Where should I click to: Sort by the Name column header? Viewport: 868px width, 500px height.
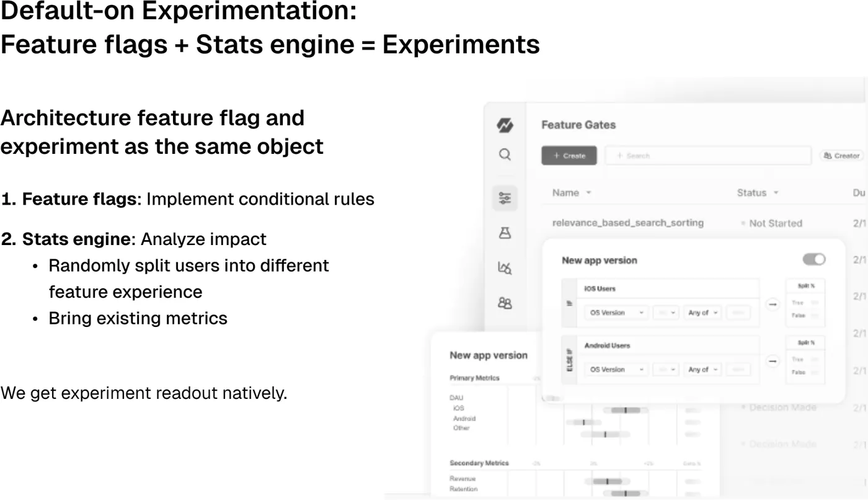click(x=571, y=193)
